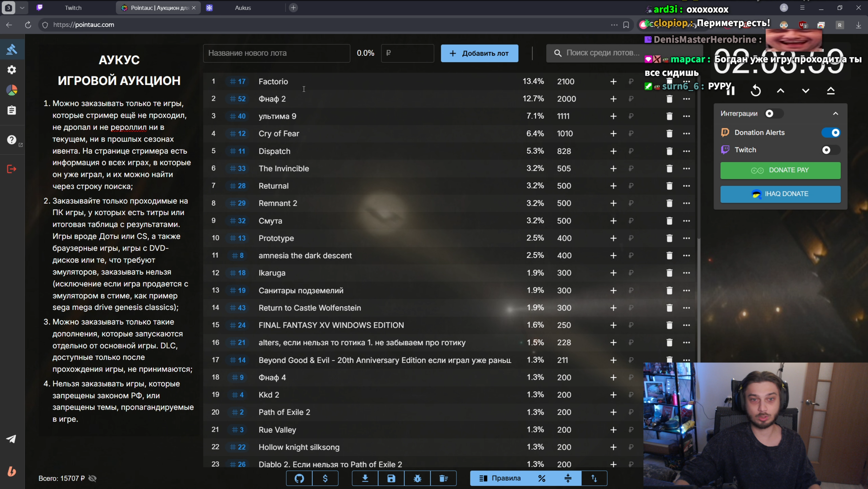Click the GitHub icon in bottom toolbar
Viewport: 868px width, 489px height.
tap(299, 478)
